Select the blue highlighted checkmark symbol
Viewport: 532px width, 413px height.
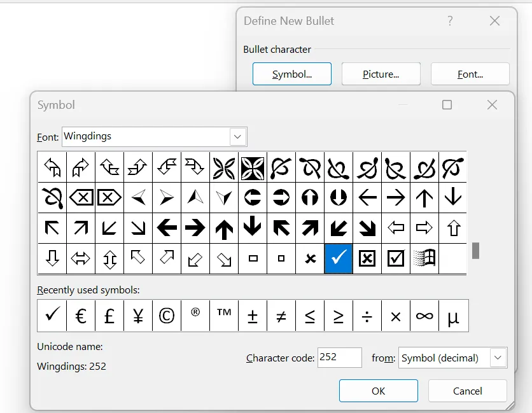(x=339, y=258)
